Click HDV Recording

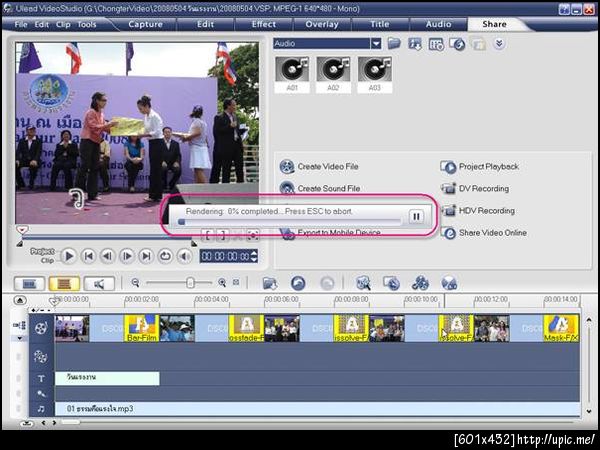[x=478, y=210]
